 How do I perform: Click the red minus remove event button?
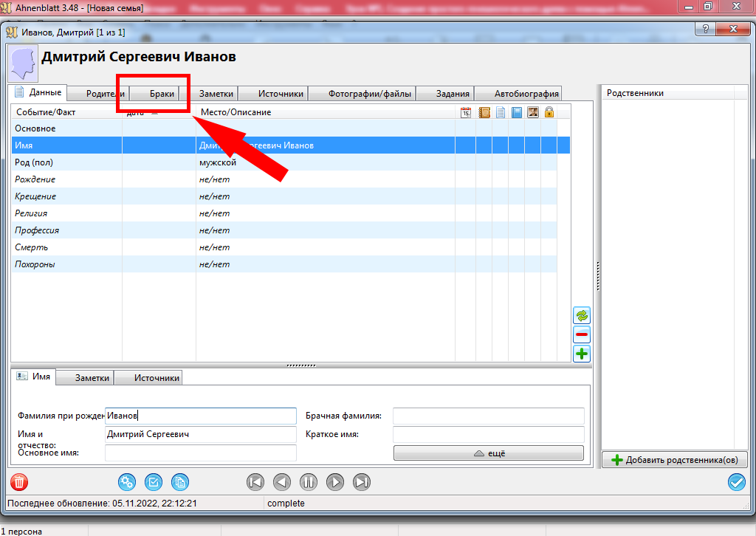click(x=582, y=334)
